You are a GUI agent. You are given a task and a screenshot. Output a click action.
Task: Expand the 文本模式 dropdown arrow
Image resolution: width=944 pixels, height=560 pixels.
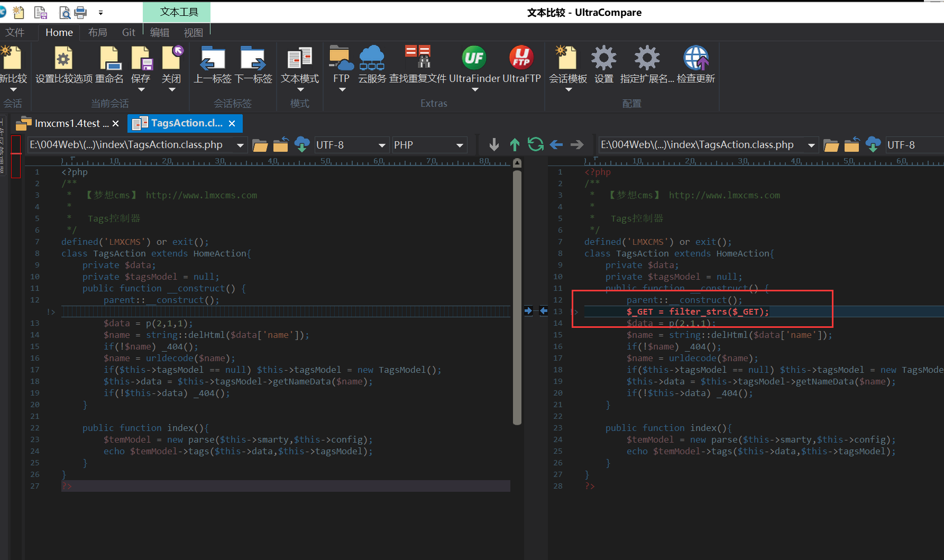pyautogui.click(x=300, y=90)
